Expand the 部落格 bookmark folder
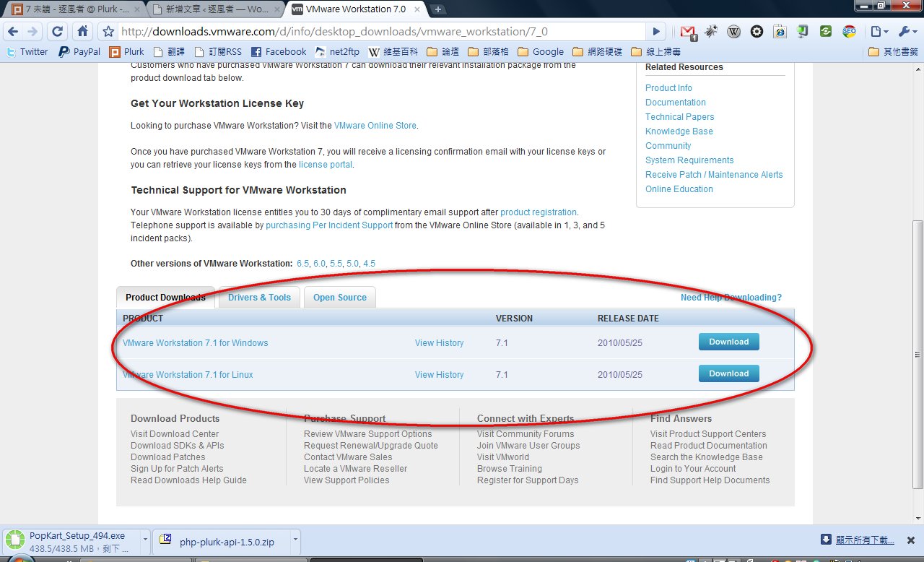924x562 pixels. point(489,52)
